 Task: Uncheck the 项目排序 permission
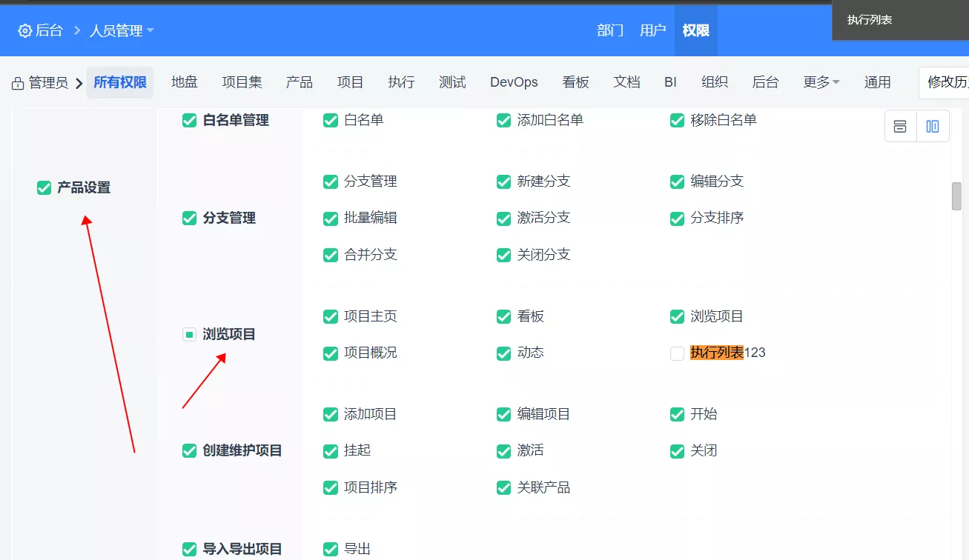[x=331, y=487]
